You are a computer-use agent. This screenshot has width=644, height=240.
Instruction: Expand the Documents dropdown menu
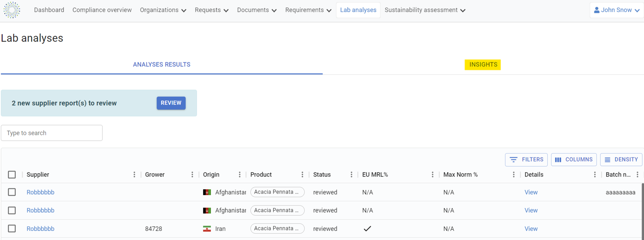coord(257,10)
